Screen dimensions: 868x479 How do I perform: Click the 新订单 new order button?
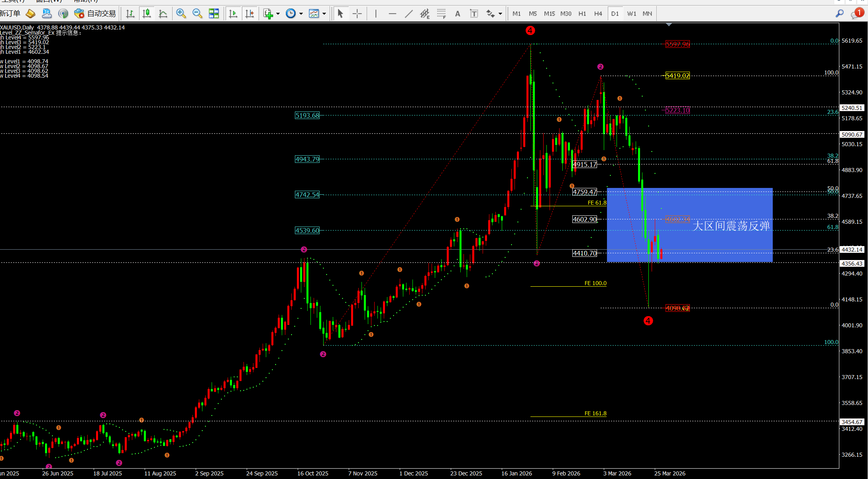coord(10,14)
